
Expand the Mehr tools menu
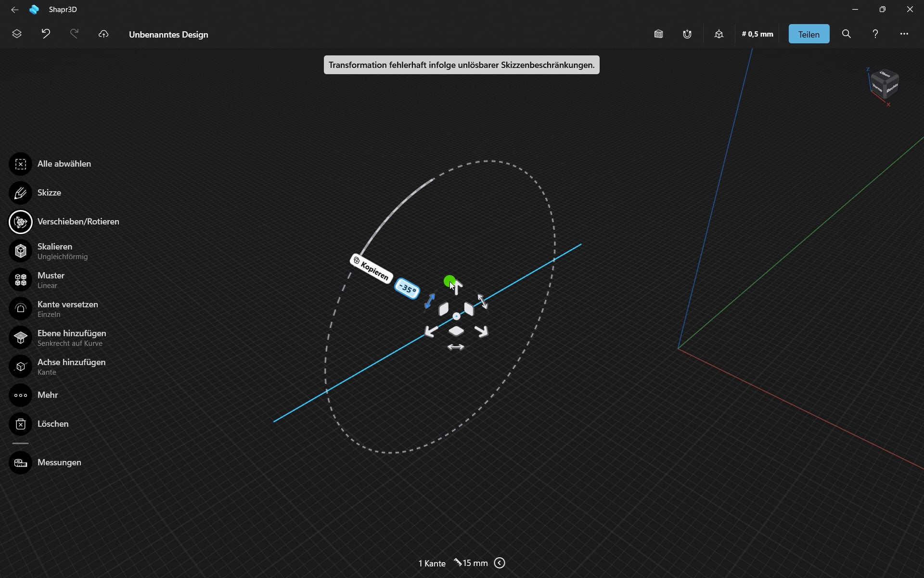click(x=20, y=395)
